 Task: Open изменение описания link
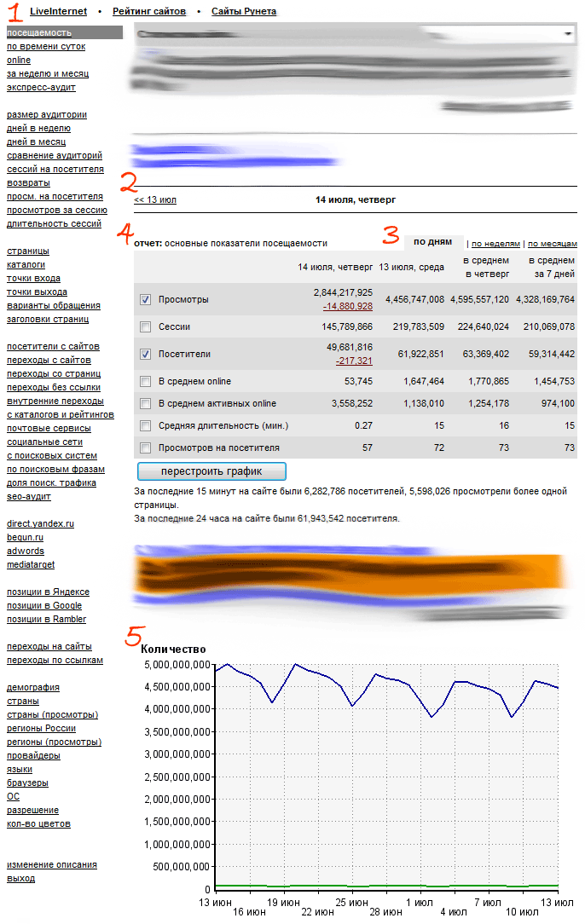pos(52,864)
